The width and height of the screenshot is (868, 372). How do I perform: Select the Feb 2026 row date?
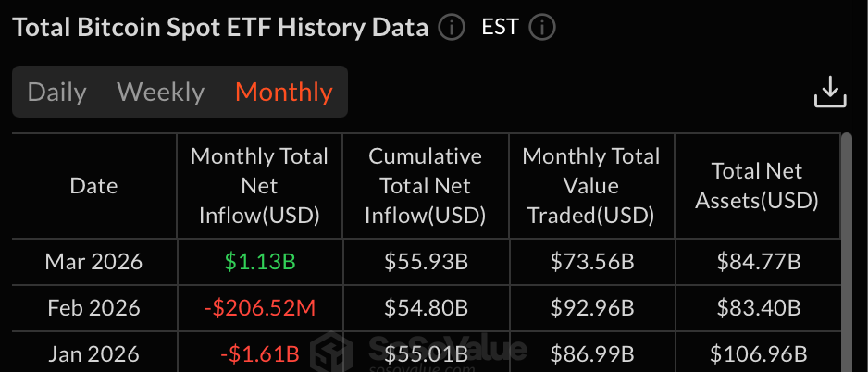93,307
